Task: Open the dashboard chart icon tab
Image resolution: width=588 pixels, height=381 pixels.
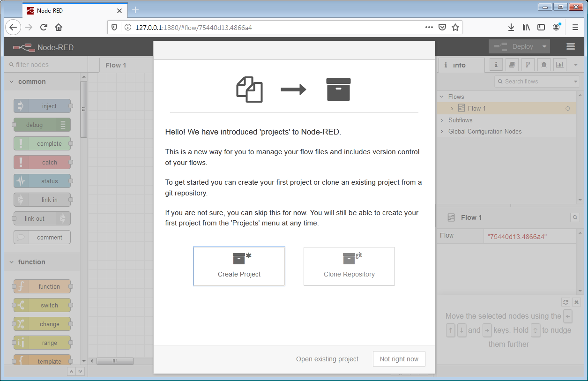Action: (560, 65)
